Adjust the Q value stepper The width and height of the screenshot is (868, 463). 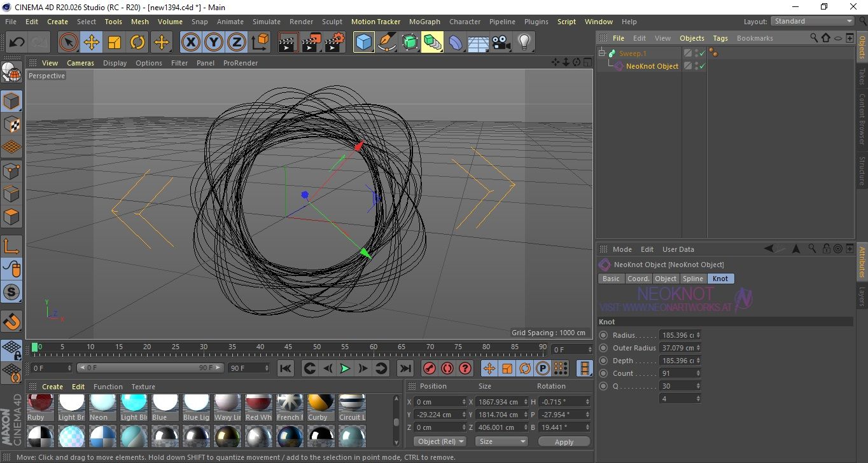(699, 386)
